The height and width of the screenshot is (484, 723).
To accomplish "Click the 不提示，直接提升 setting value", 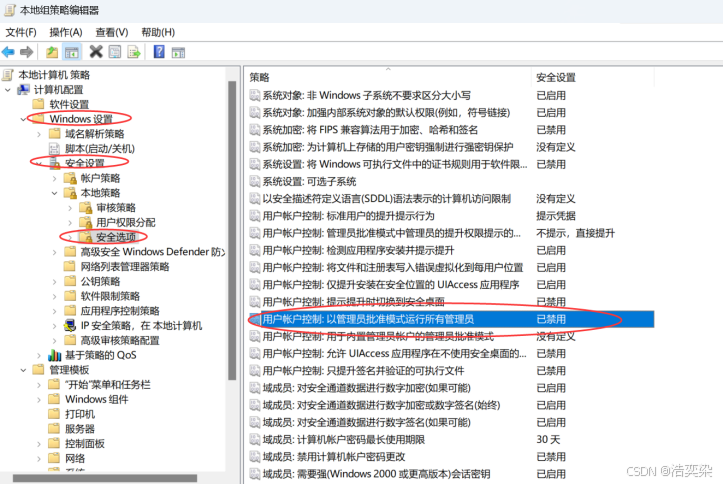I will (x=575, y=233).
